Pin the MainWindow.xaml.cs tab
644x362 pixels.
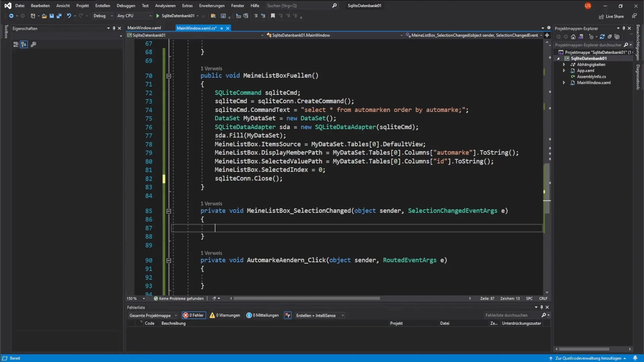click(x=221, y=28)
